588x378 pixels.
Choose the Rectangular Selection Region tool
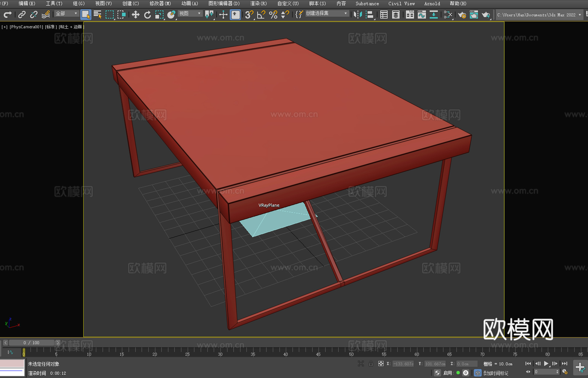tap(110, 14)
